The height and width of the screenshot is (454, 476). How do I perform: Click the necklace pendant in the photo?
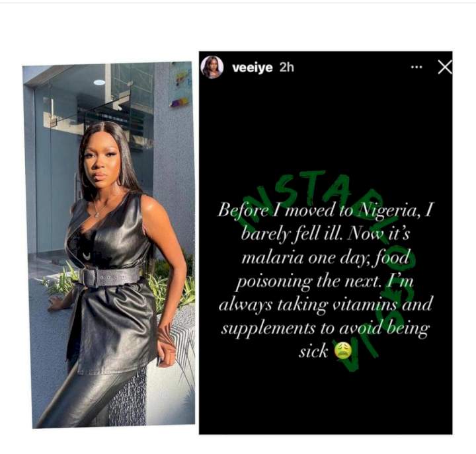[x=97, y=214]
